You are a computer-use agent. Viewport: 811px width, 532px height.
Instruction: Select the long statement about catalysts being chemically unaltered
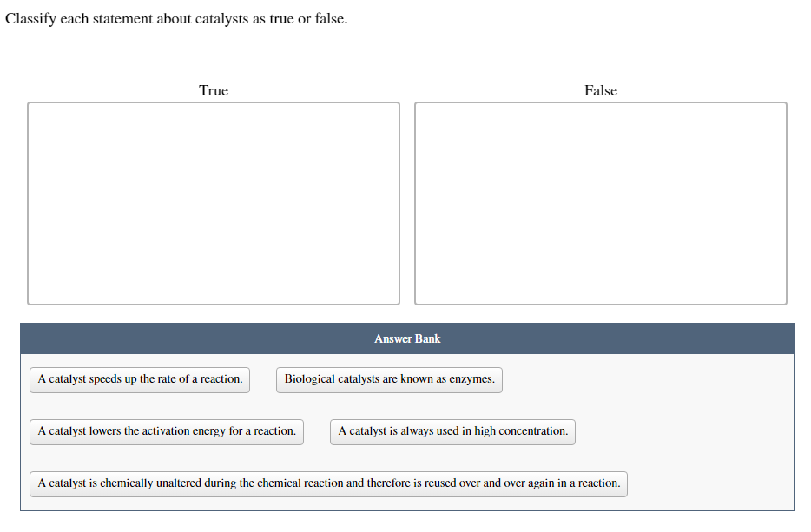click(327, 483)
